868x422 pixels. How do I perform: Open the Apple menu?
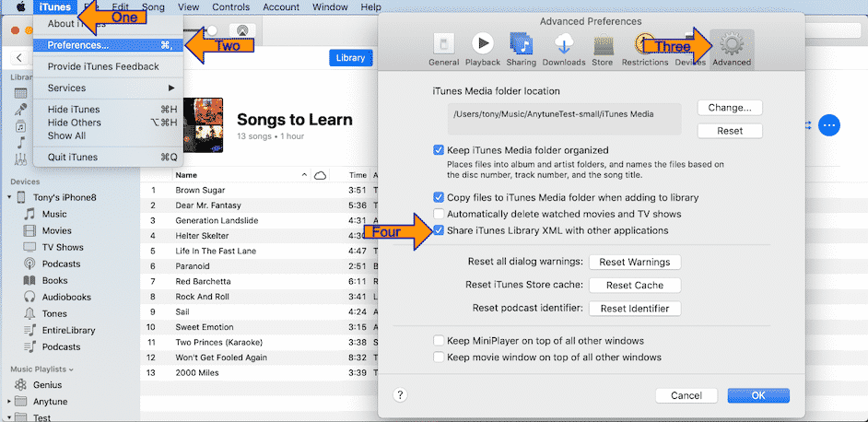[x=21, y=7]
